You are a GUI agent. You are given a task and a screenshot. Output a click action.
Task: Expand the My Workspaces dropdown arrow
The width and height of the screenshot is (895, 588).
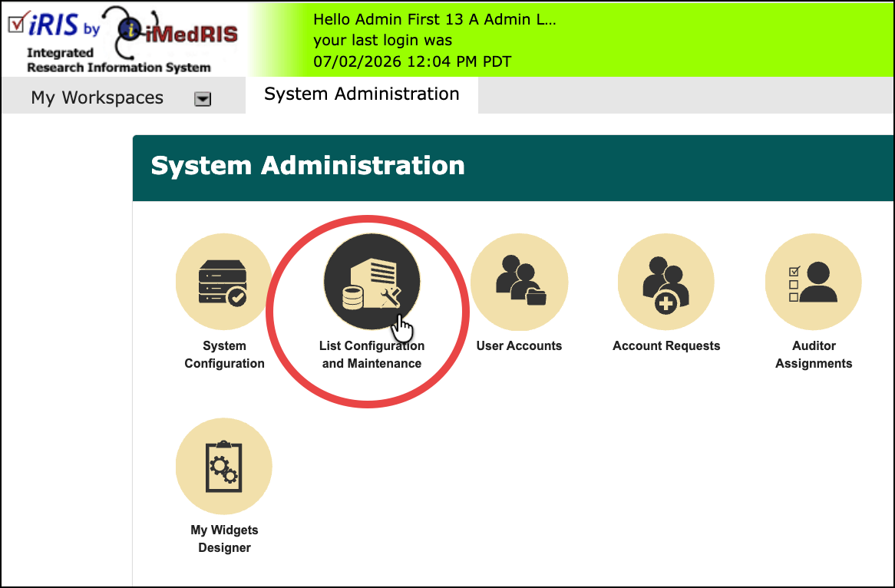(203, 99)
